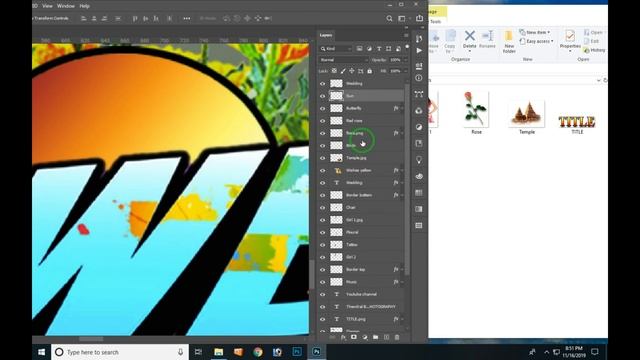Open the Photoshop Window menu
Screen dimensions: 640x360
66,6
